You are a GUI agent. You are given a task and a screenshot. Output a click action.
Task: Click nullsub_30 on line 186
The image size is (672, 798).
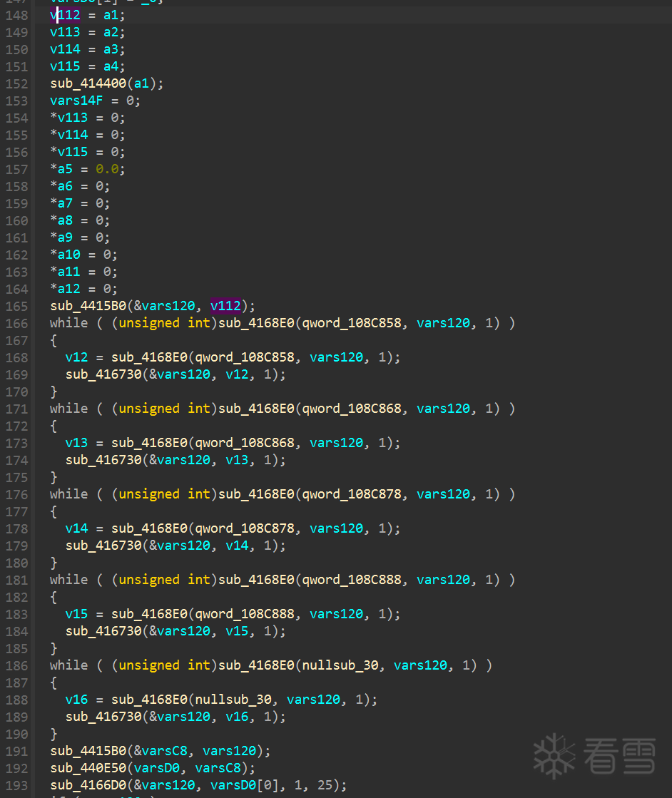(340, 665)
